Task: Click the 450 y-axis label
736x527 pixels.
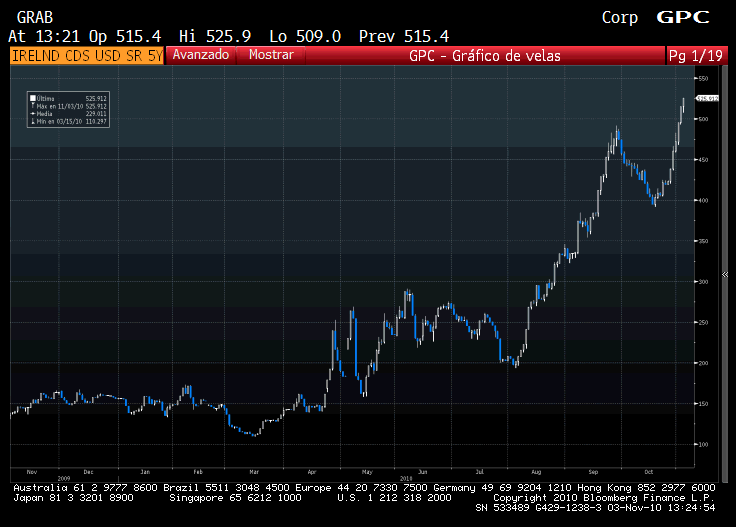Action: (703, 160)
